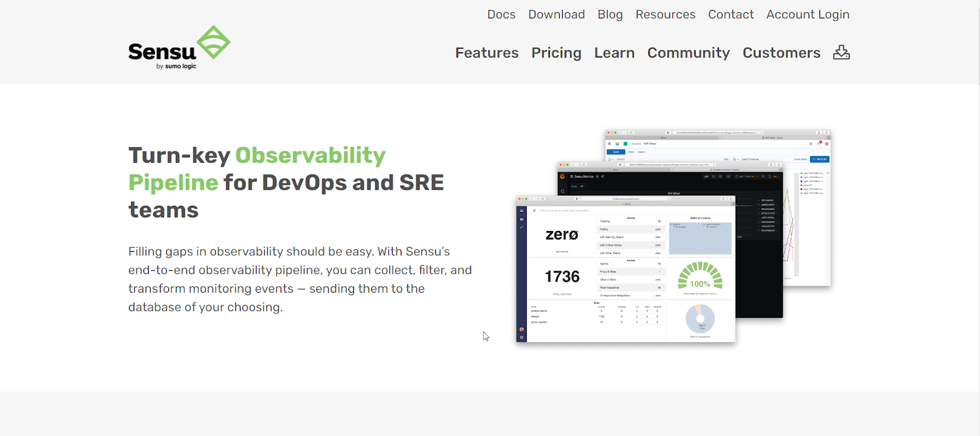Click the paragraph starting 'Filling gaps in observability'
This screenshot has height=436, width=980.
300,279
